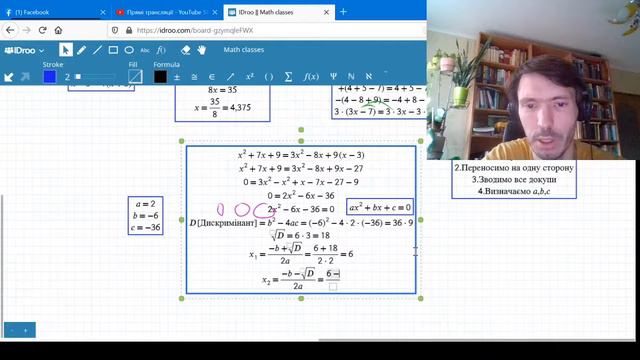Click the x = 35/8 = 4,375 formula

[222, 108]
